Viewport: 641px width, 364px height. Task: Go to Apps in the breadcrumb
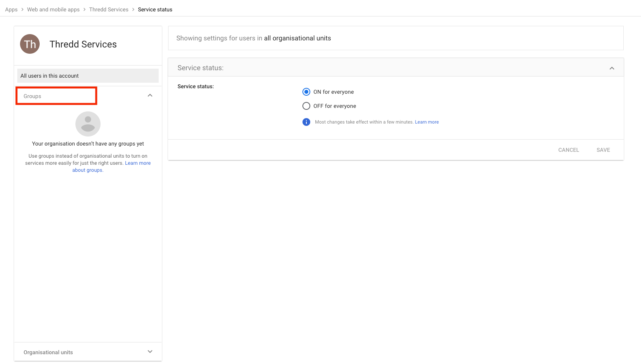pyautogui.click(x=11, y=9)
